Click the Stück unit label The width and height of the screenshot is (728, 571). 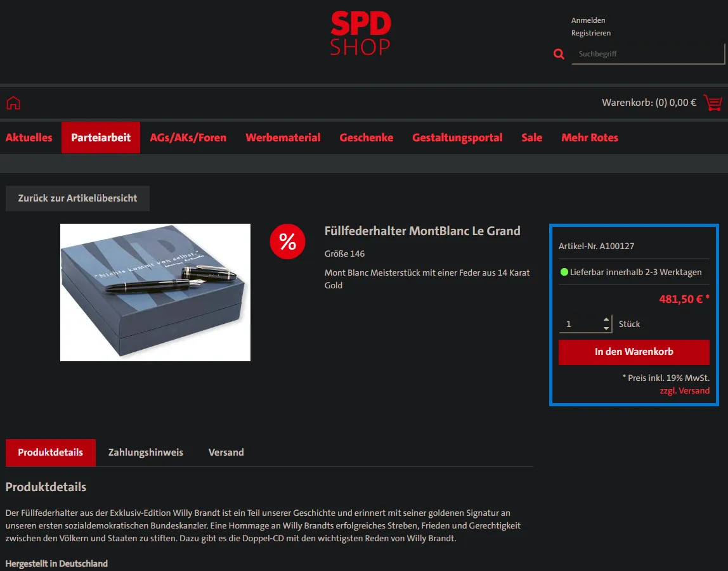point(629,324)
